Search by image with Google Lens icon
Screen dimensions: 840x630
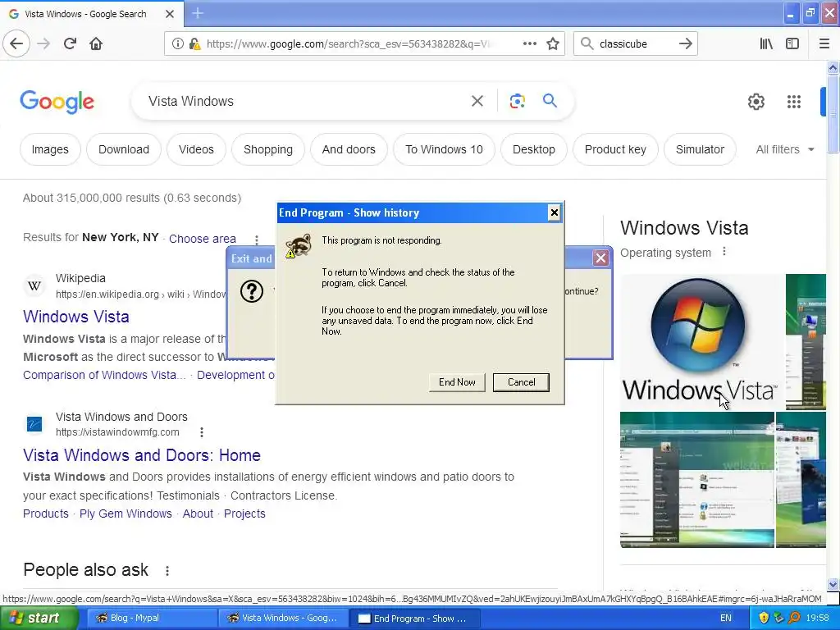click(x=517, y=101)
